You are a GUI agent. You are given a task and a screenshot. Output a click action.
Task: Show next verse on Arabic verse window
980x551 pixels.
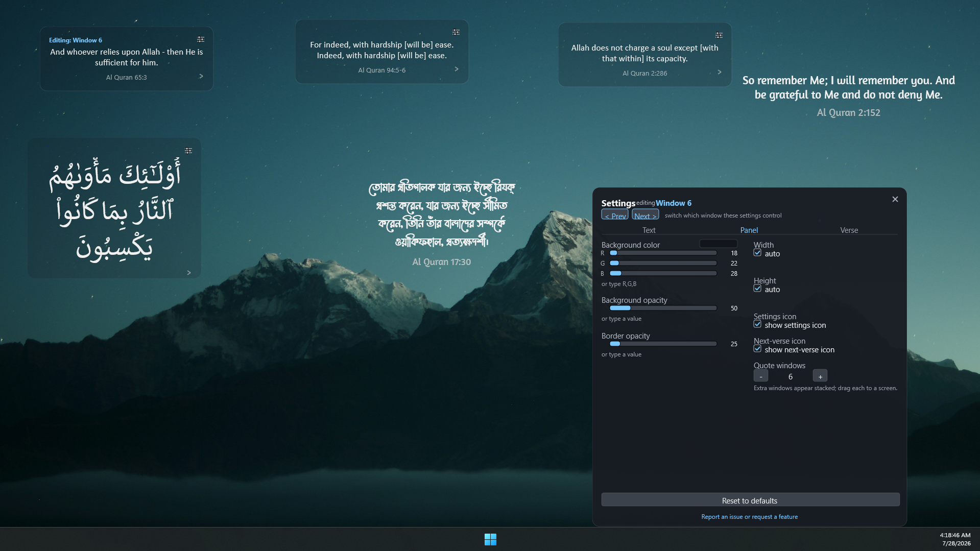pos(189,273)
